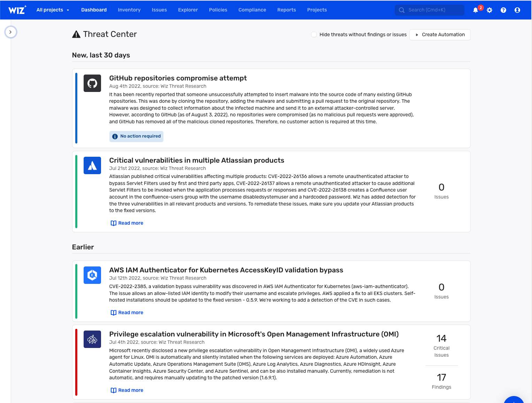Open the Inventory tab

coord(129,10)
